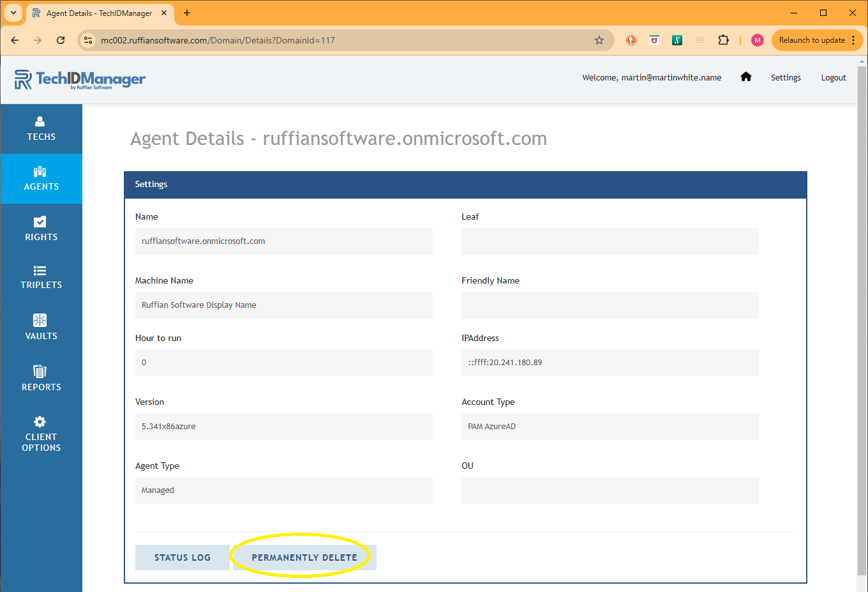Open the browser Extensions puzzle icon
The height and width of the screenshot is (592, 868).
723,40
